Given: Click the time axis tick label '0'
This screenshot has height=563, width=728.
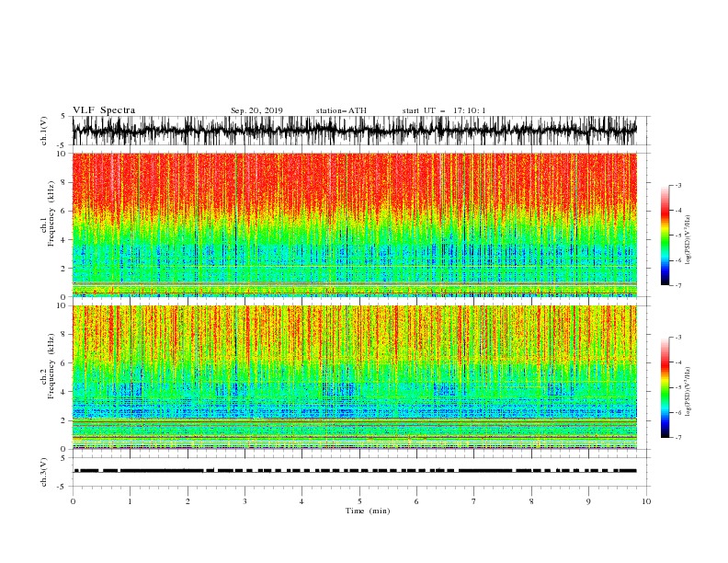Looking at the screenshot, I should (x=73, y=501).
